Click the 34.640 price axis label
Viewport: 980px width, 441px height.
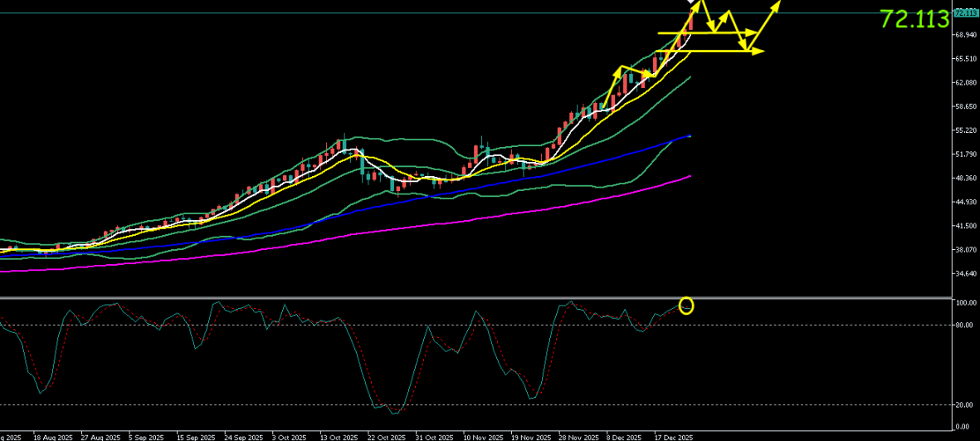click(x=964, y=274)
